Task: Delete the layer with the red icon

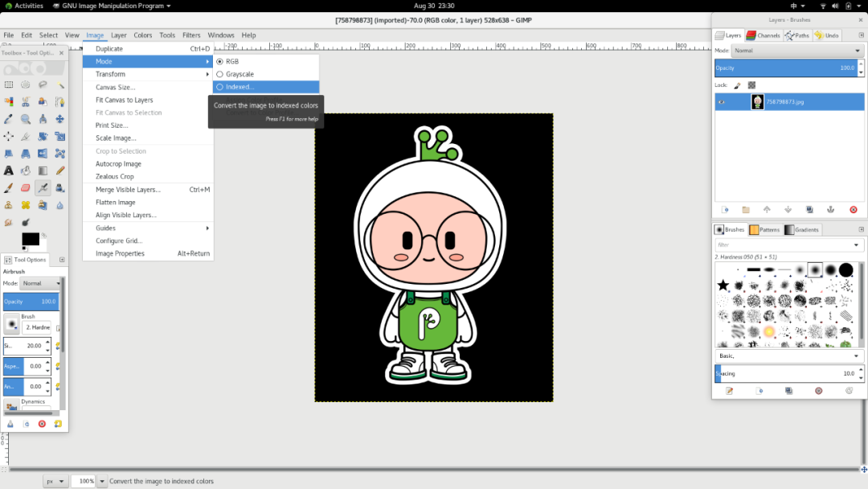Action: [x=853, y=210]
